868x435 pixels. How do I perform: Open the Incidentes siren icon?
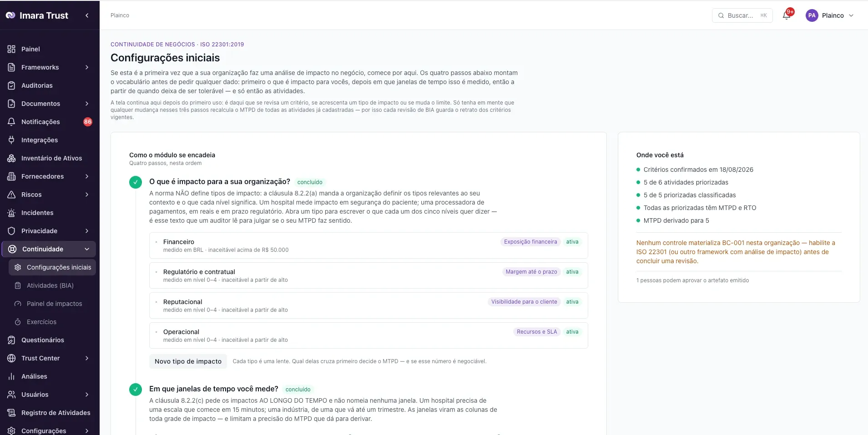(11, 213)
